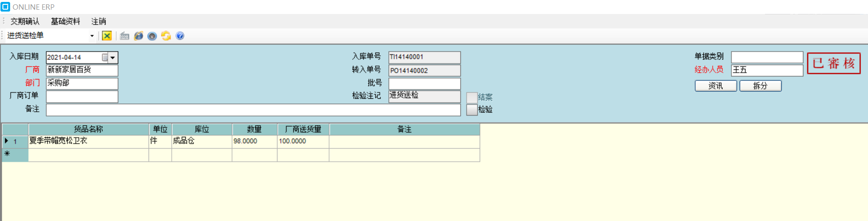Open the 基础资料 menu
Screen dimensions: 868x221
65,21
